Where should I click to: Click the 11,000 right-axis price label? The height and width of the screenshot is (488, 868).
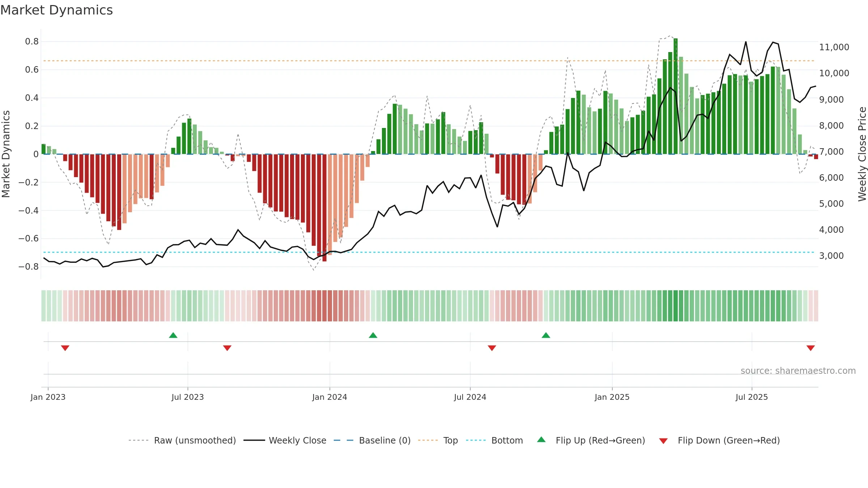(x=834, y=47)
